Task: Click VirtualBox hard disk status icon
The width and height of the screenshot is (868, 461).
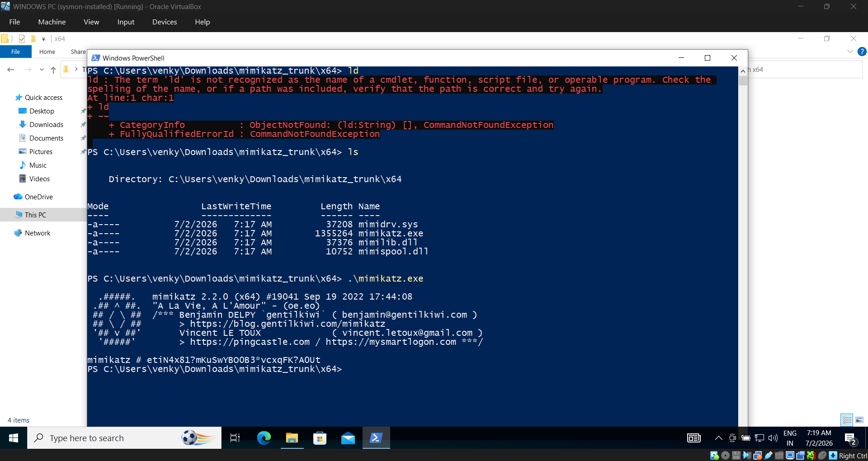Action: 714,456
